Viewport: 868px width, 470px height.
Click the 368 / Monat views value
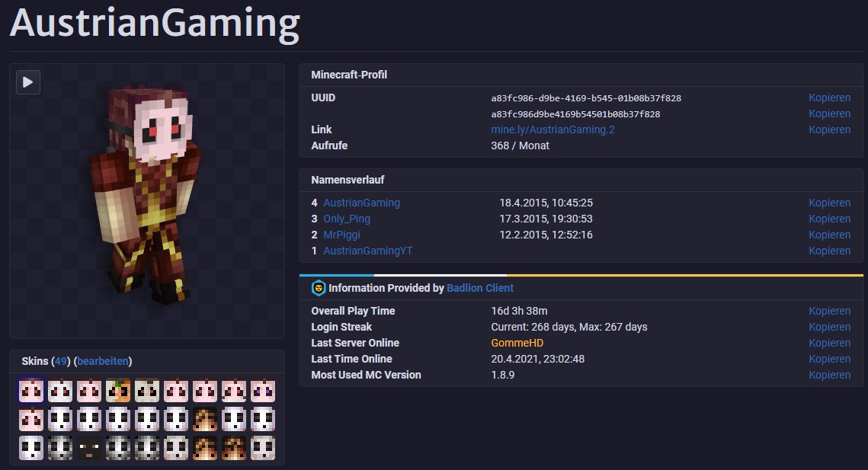coord(520,145)
